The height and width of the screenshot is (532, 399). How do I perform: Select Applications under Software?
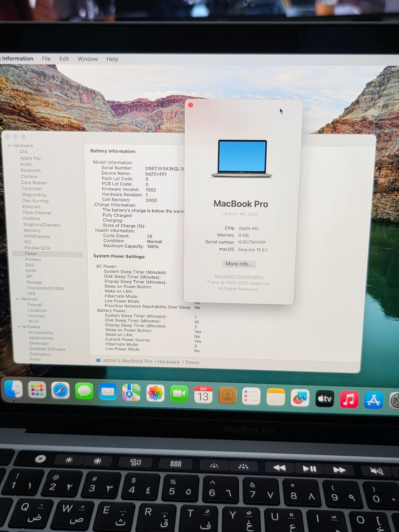click(x=41, y=338)
